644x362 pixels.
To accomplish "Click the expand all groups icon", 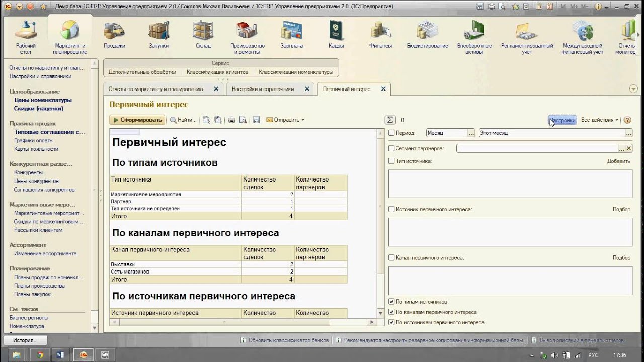I will pyautogui.click(x=206, y=120).
